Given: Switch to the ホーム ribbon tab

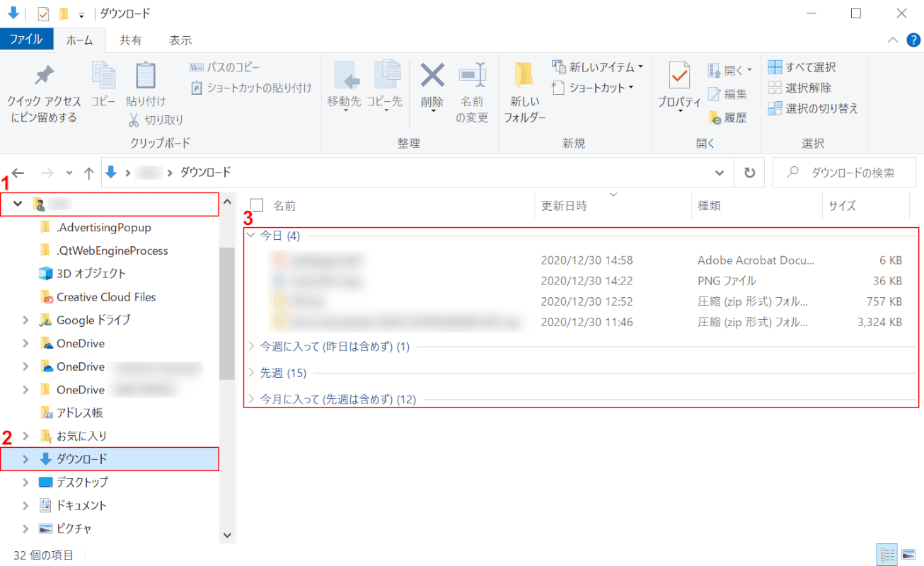Looking at the screenshot, I should [79, 40].
